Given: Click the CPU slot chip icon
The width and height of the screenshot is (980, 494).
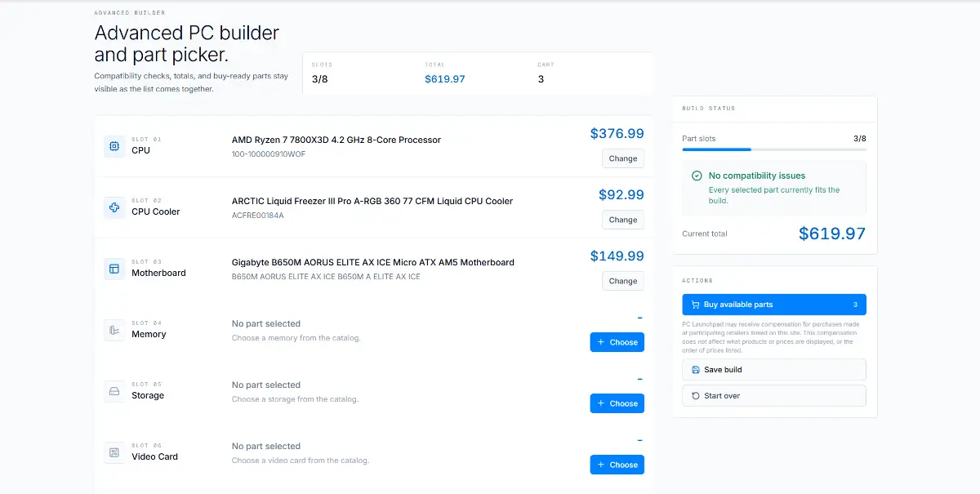Looking at the screenshot, I should (x=114, y=146).
